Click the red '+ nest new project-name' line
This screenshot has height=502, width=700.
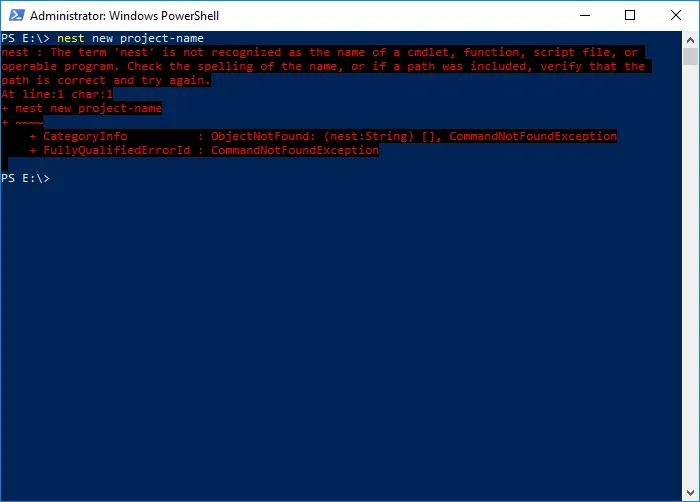point(81,109)
